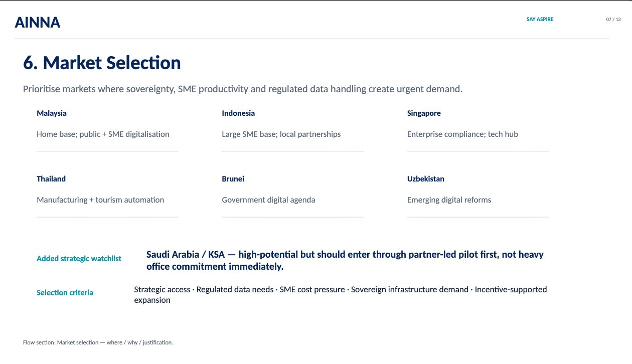The image size is (632, 364).
Task: Click 'Enterprise compliance; tech hub' description
Action: pos(462,134)
